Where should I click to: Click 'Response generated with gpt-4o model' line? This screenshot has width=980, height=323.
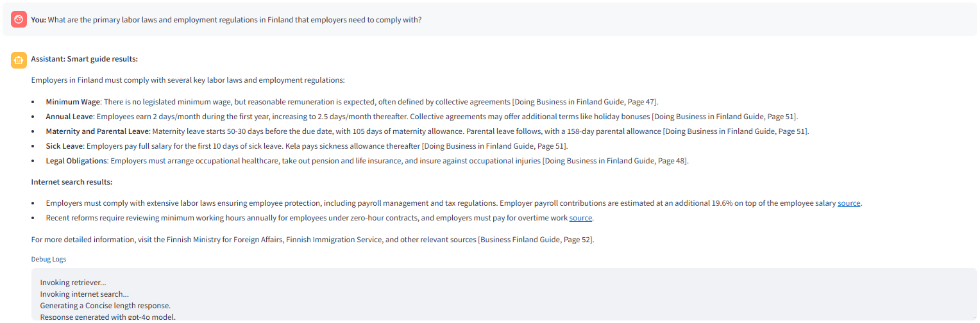[107, 317]
